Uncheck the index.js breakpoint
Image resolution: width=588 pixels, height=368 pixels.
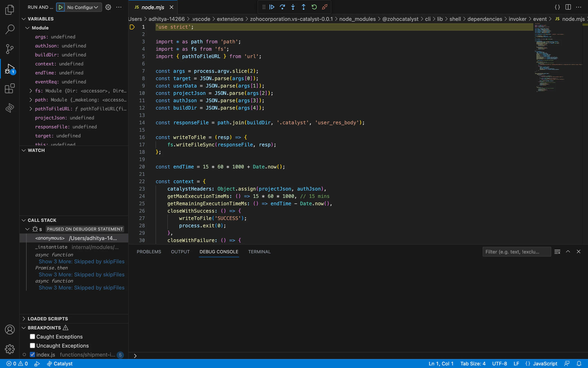[x=32, y=354]
